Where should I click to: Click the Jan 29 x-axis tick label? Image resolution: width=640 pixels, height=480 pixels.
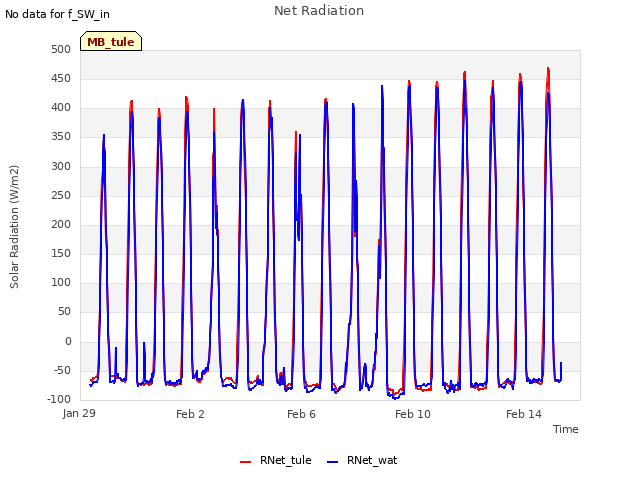click(79, 413)
